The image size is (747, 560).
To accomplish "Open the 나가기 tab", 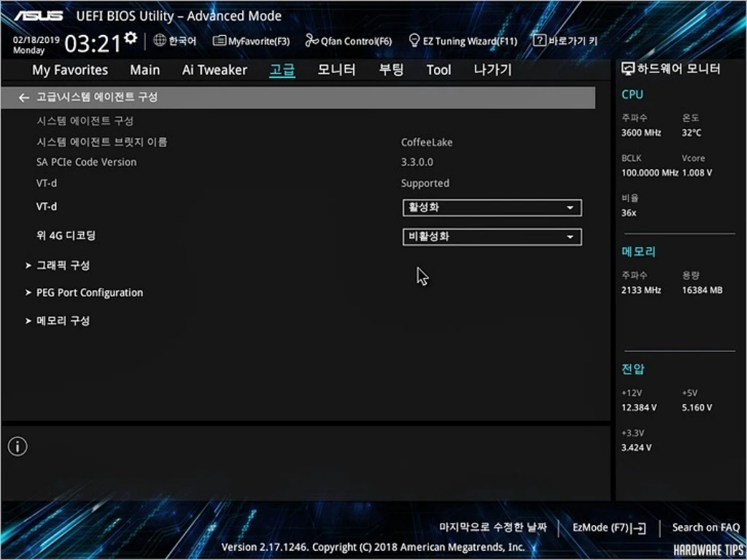I will 492,70.
